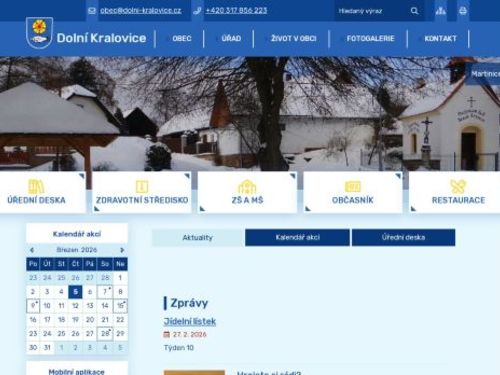500x375 pixels.
Task: Click the Zprávy section heading
Action: point(189,303)
